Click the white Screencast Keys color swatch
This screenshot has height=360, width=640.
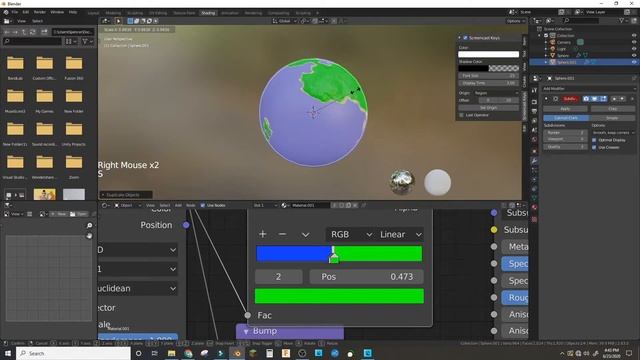(488, 54)
